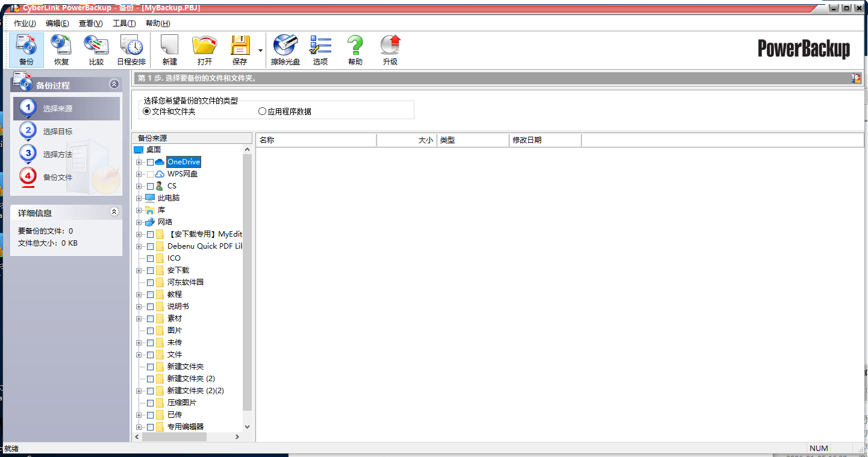
Task: Open the 编辑(E) menu
Action: [57, 23]
